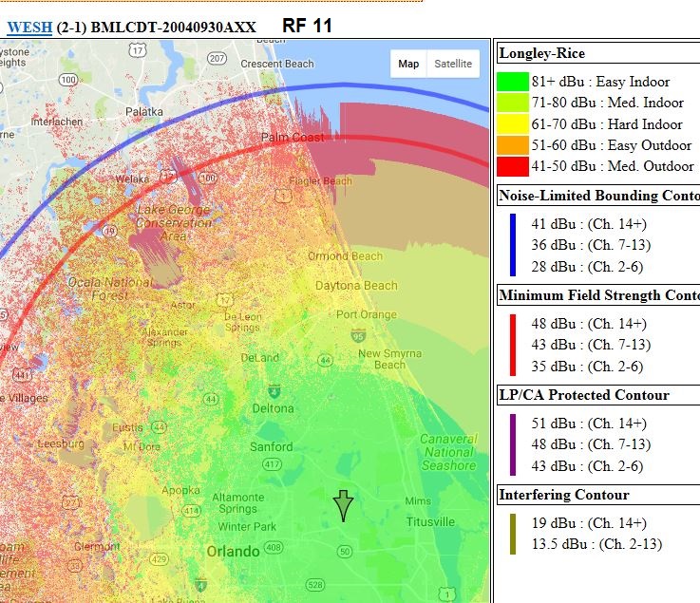Click the red 41-50 dBu legend swatch

click(x=513, y=166)
